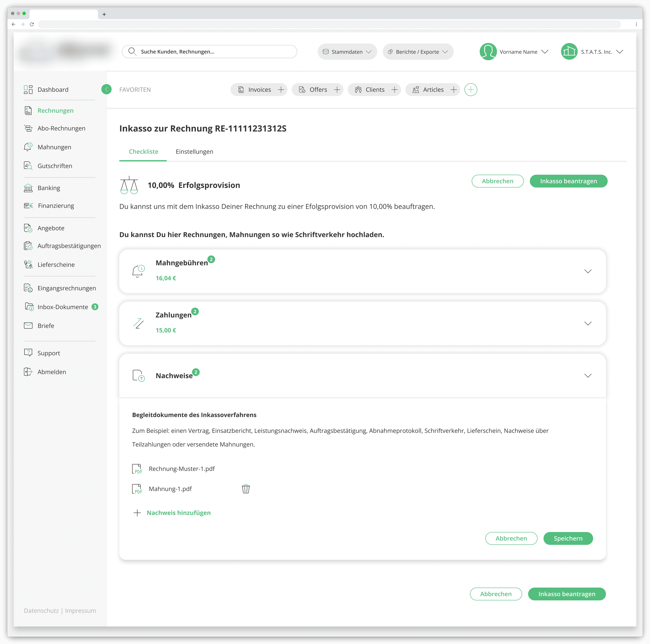Viewport: 650px width, 644px height.
Task: Delete Mahnung-1.pdf with trash icon
Action: (246, 489)
